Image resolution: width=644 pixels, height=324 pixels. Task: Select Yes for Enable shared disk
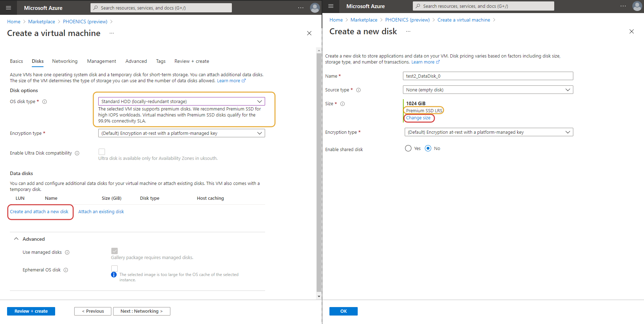pos(408,148)
